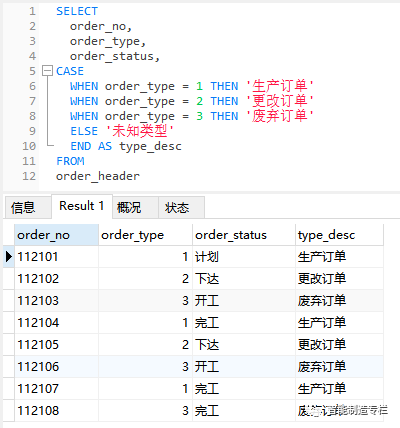Click 开工 status in row 112103

pyautogui.click(x=244, y=301)
